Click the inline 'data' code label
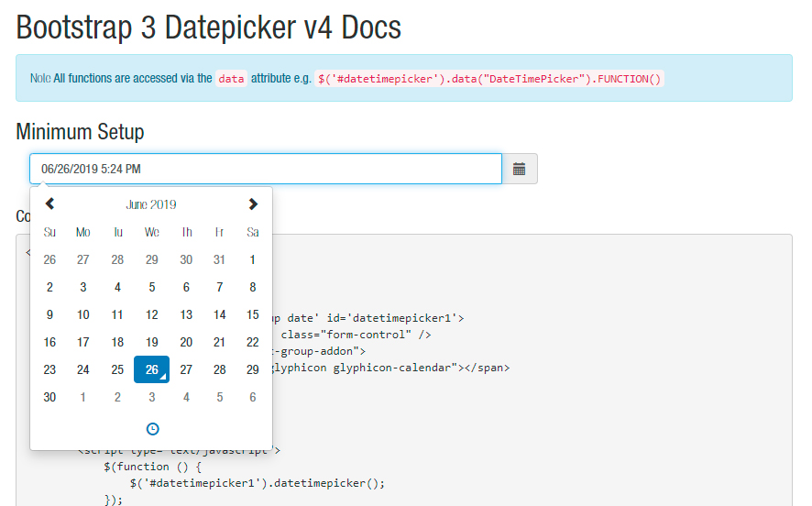The image size is (812, 506). click(231, 79)
